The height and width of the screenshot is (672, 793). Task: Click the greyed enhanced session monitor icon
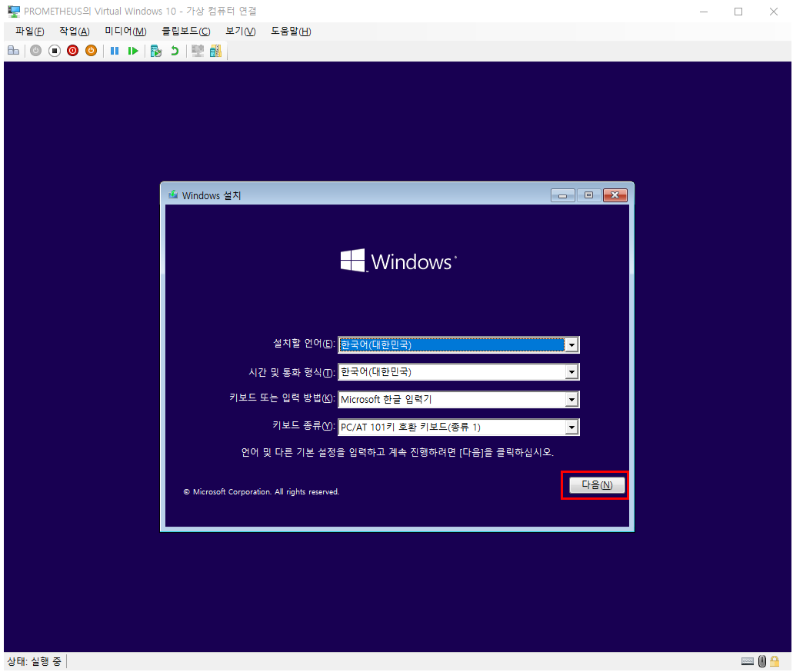[198, 51]
